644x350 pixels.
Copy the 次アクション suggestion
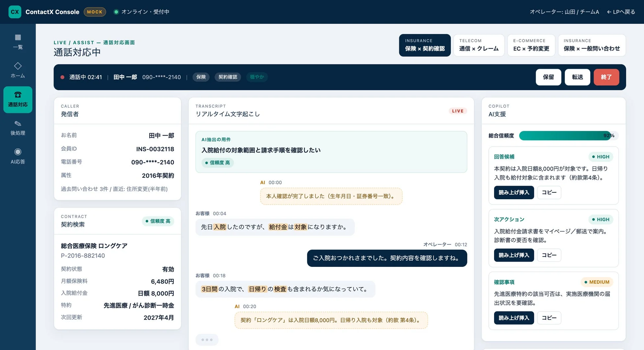(x=549, y=255)
